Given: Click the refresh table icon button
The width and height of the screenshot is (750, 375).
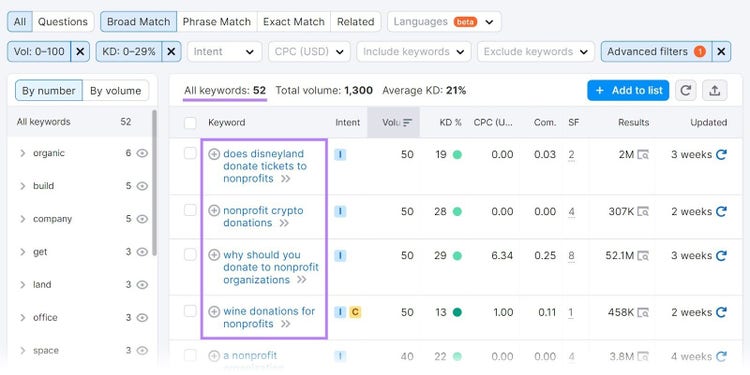Looking at the screenshot, I should tap(685, 90).
